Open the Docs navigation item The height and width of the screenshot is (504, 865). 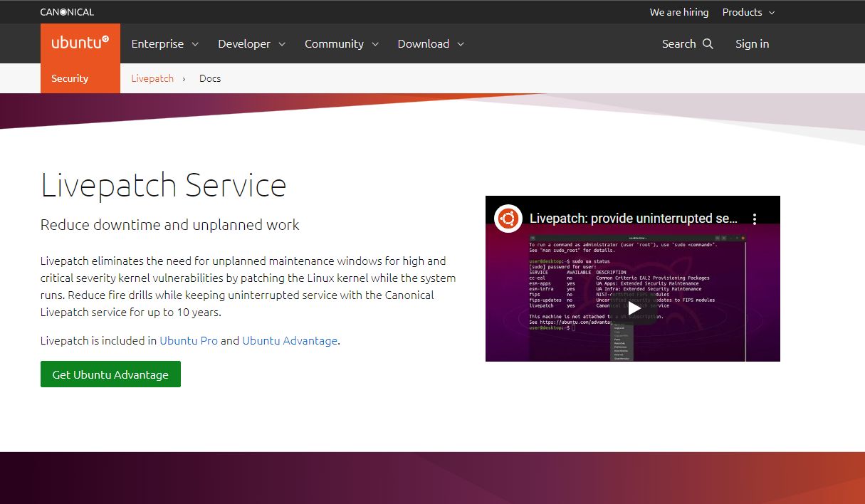click(x=210, y=78)
